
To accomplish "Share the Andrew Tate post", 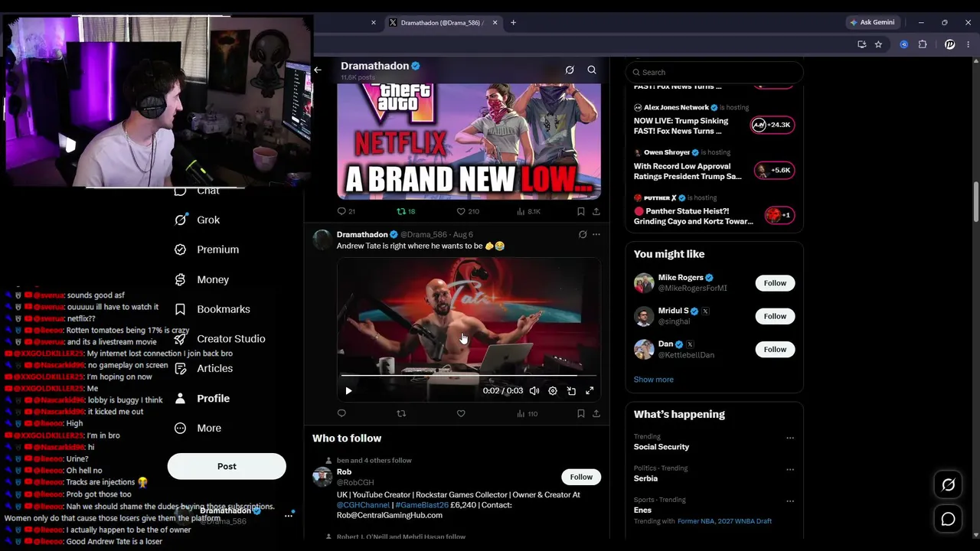I will [x=596, y=413].
